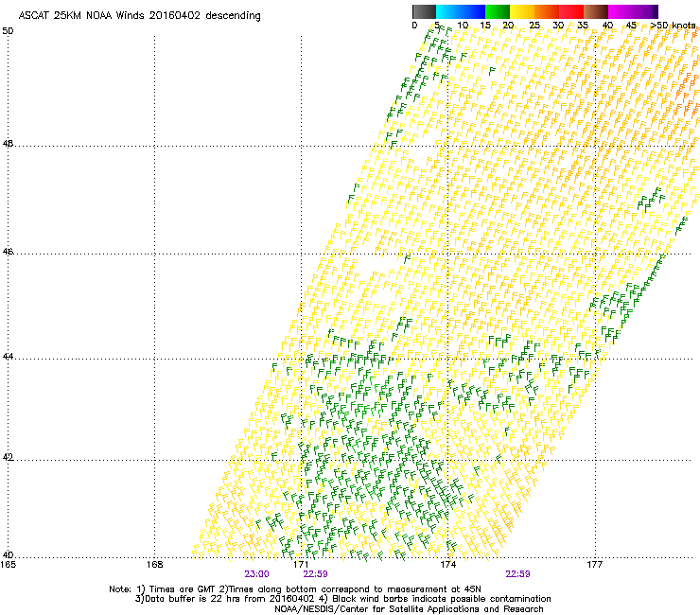Click the '10' label under the color bar
The image size is (700, 615).
(x=463, y=26)
